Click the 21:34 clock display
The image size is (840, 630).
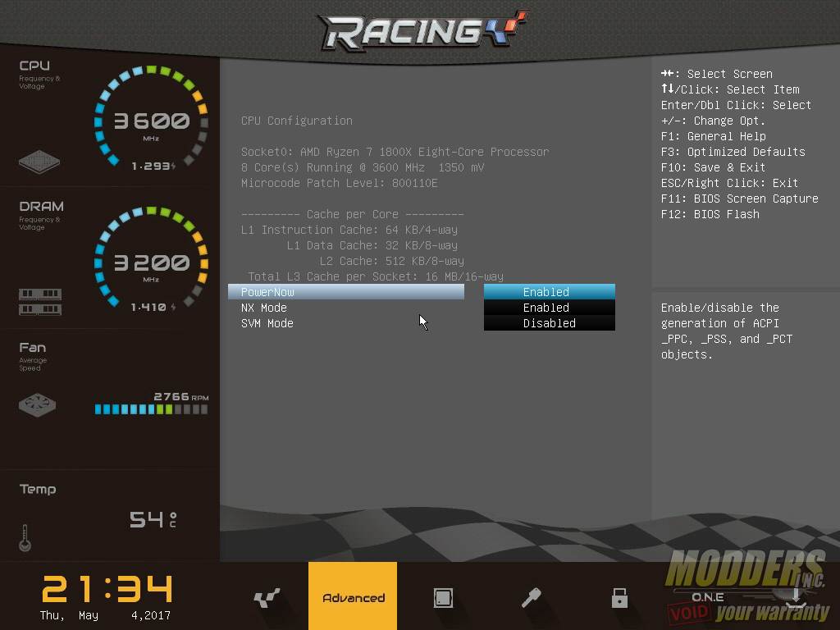pyautogui.click(x=107, y=589)
